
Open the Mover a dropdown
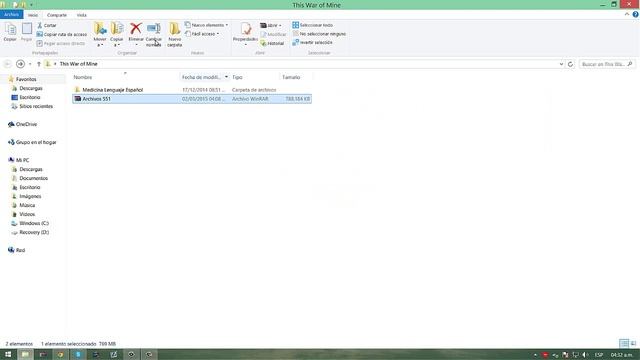100,34
